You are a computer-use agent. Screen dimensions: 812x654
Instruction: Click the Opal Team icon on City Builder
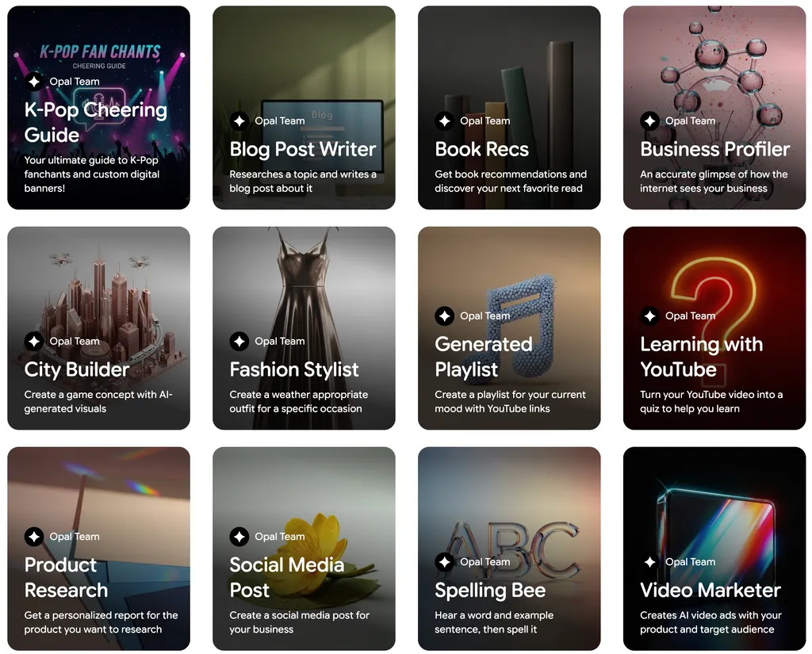[34, 342]
